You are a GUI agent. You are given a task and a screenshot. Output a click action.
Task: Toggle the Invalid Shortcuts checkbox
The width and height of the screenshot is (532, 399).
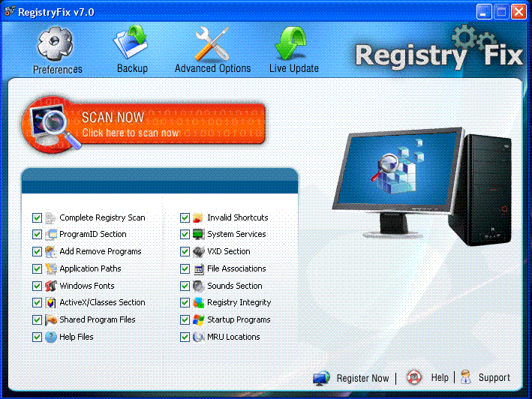tap(185, 217)
